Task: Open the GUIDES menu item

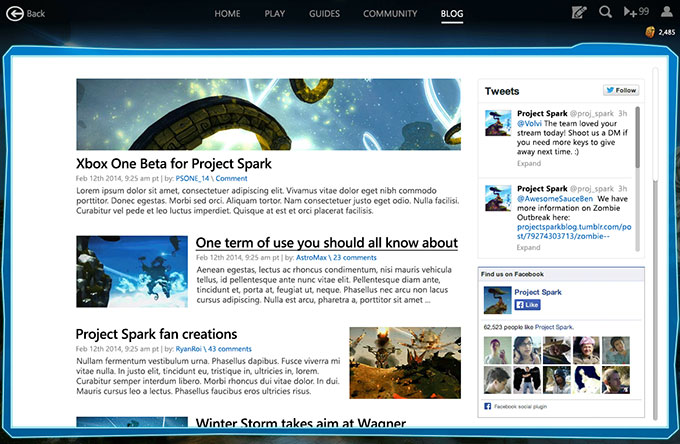Action: click(324, 13)
